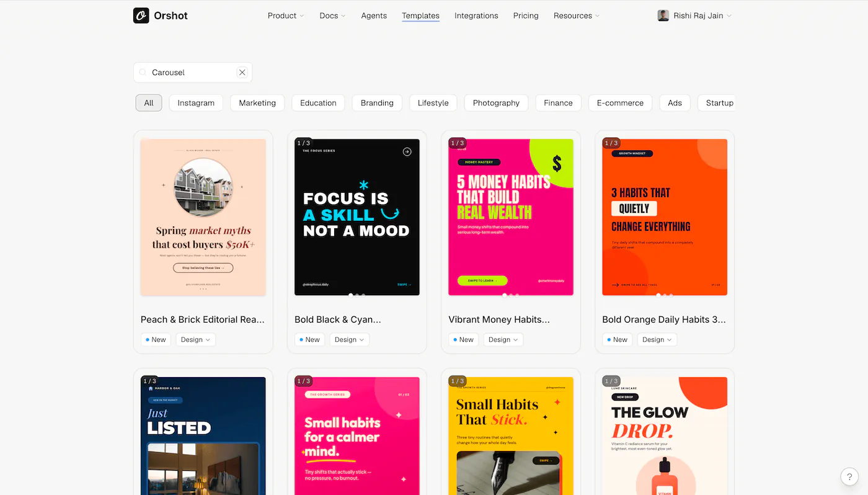Expand the Product dropdown menu
The width and height of the screenshot is (868, 495).
(x=286, y=16)
